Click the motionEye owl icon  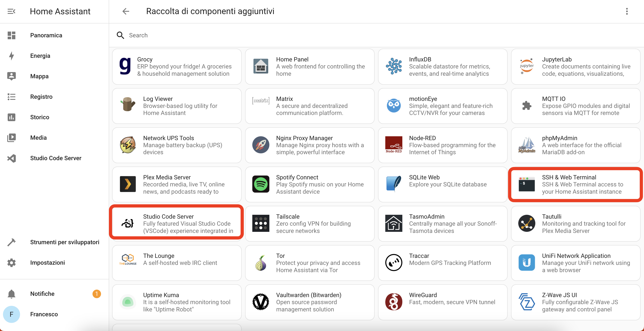coord(394,106)
